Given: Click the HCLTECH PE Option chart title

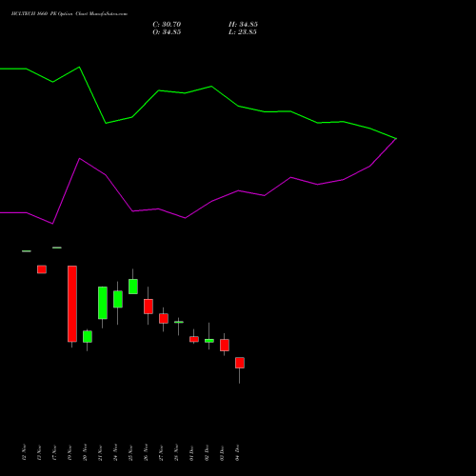Looking at the screenshot, I should (69, 14).
